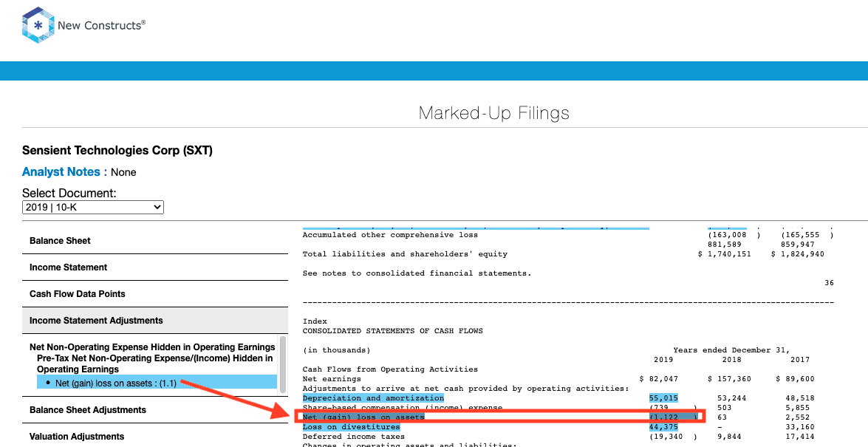
Task: Click the 63 net loss on assets value
Action: click(x=722, y=417)
